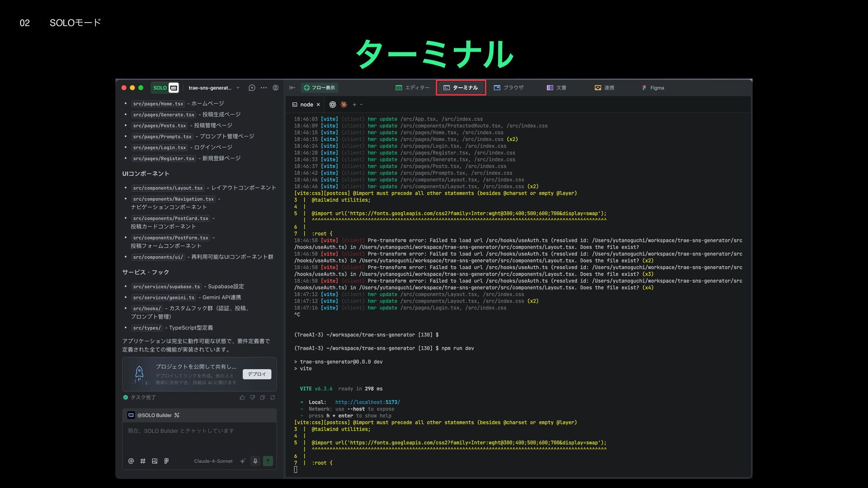Switch to the ブラウザ tab
Image resolution: width=868 pixels, height=488 pixels.
[x=509, y=88]
